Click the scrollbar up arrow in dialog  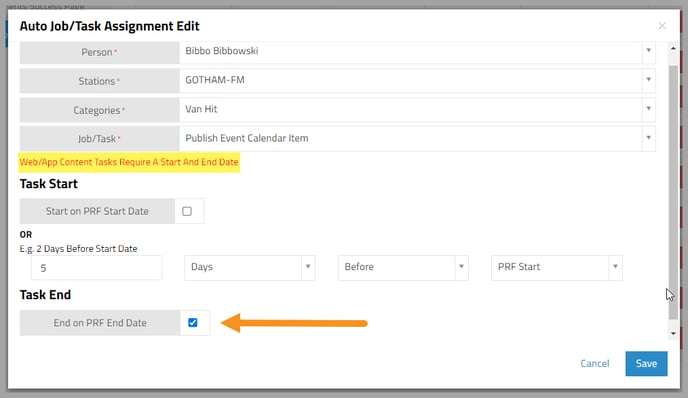[x=673, y=48]
